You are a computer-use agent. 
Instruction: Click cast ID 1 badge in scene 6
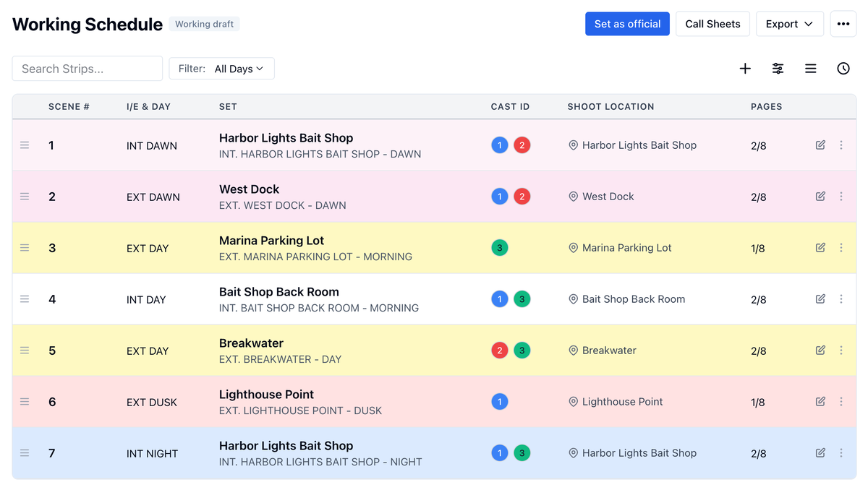(500, 402)
